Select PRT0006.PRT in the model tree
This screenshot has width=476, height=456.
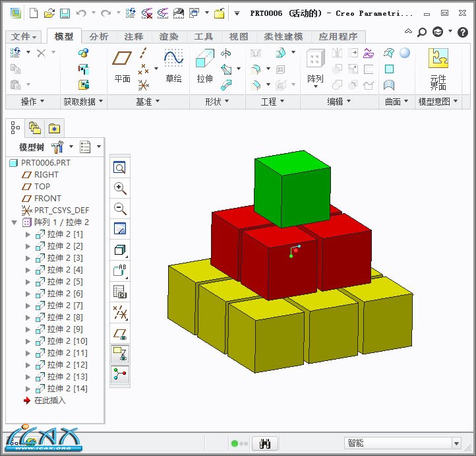(x=40, y=163)
